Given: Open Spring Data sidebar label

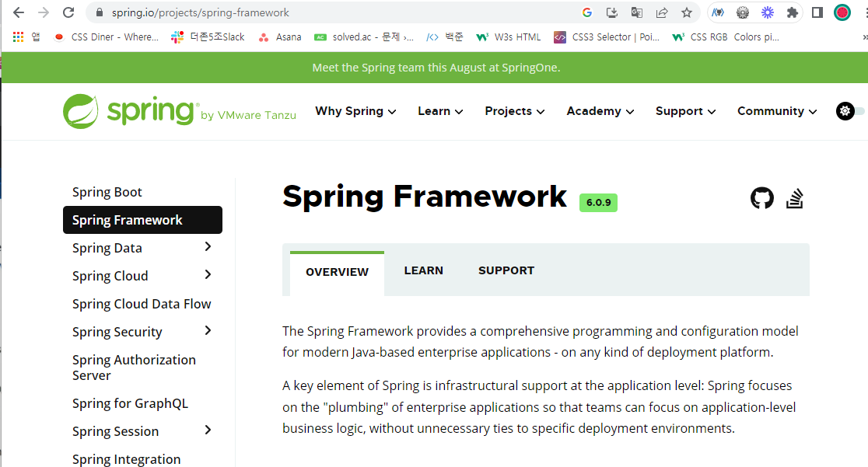Looking at the screenshot, I should click(107, 248).
